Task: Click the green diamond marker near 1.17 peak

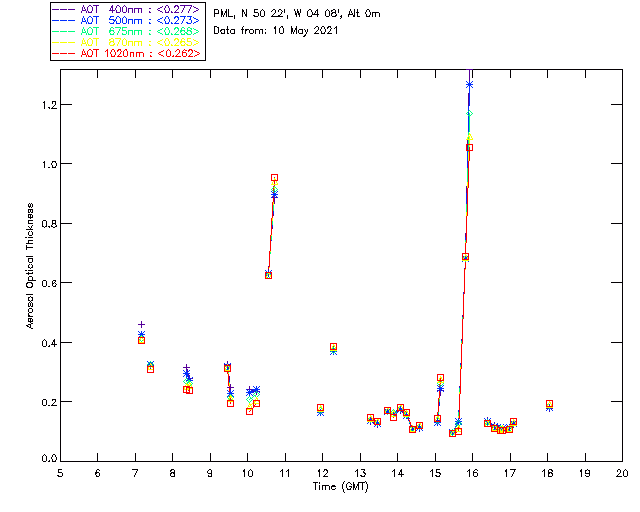Action: coord(469,114)
